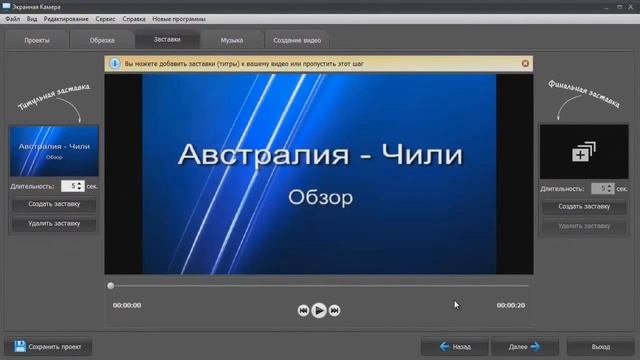This screenshot has width=640, height=360.
Task: Click the total duration 00:00:20 label
Action: click(511, 305)
